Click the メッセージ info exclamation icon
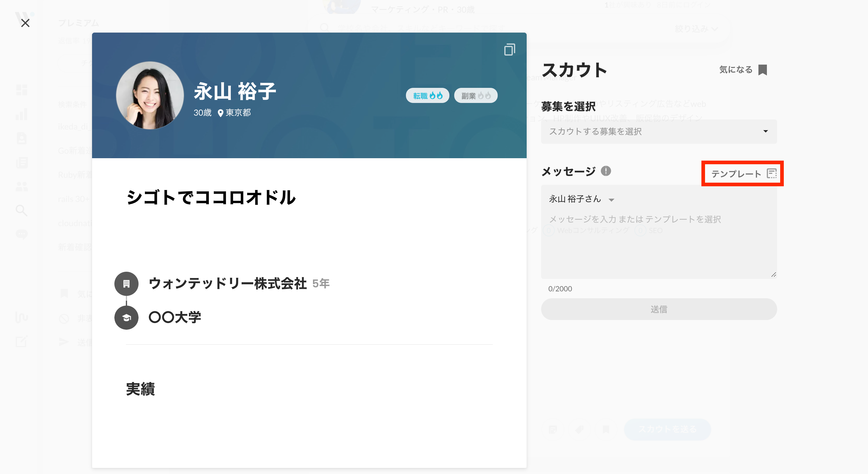 [606, 171]
